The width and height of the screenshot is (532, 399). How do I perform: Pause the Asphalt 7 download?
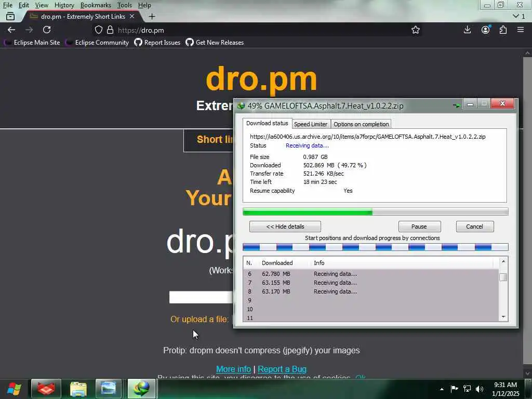pos(419,227)
